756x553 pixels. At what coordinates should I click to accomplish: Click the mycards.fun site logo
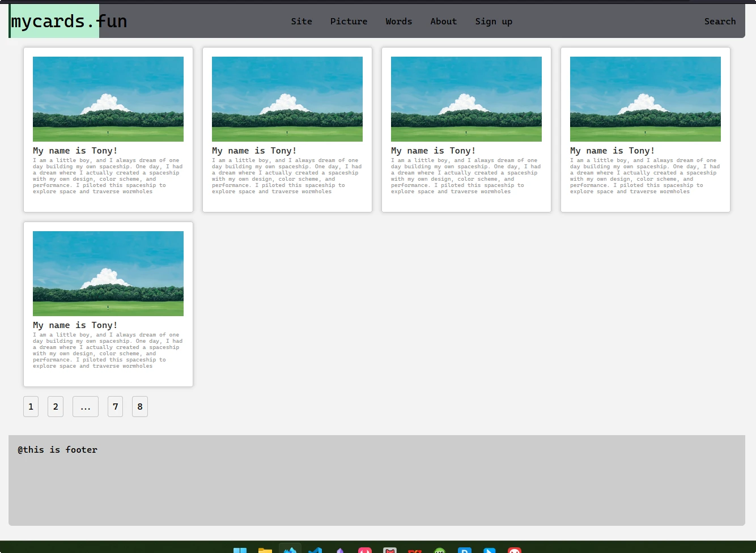69,22
